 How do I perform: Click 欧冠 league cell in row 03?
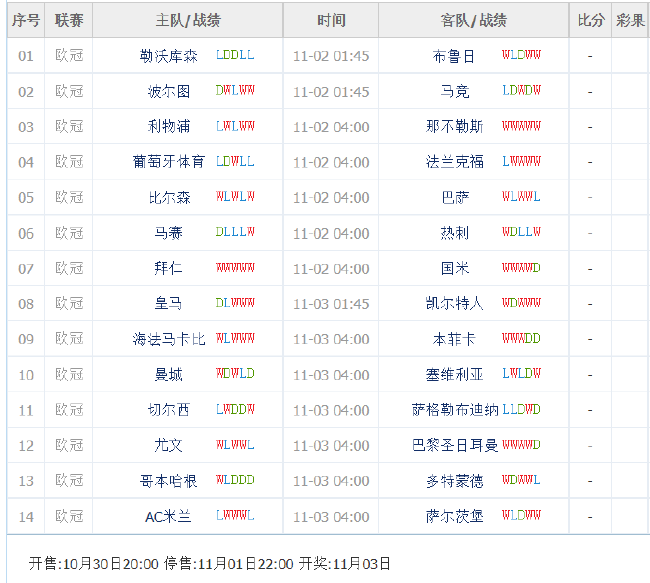click(69, 126)
